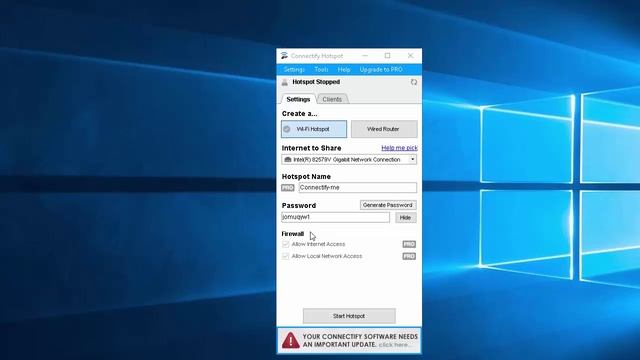This screenshot has height=360, width=640.
Task: Click the red warning triangle update icon
Action: 291,340
